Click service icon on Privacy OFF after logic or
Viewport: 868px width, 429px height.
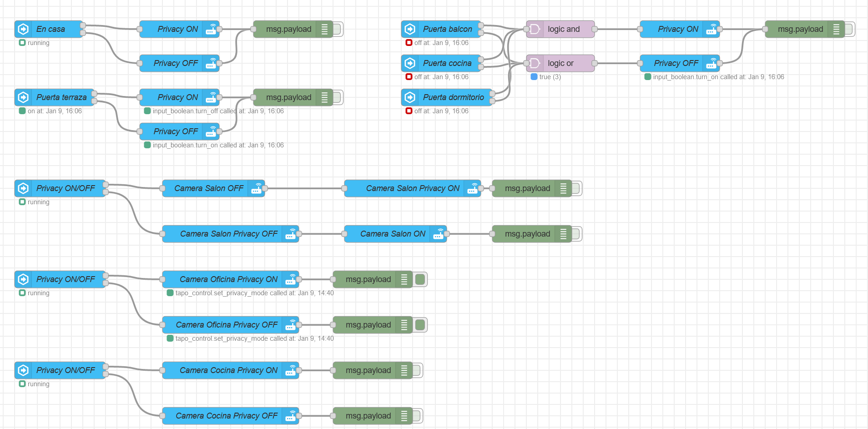pyautogui.click(x=712, y=63)
